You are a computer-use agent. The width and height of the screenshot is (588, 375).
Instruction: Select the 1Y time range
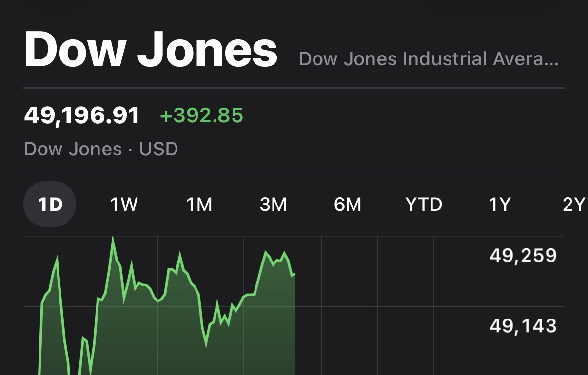coord(499,205)
